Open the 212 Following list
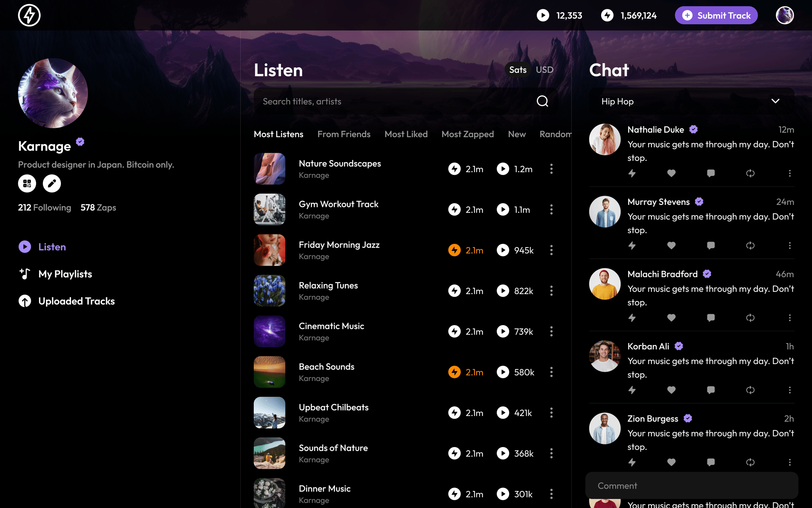This screenshot has width=812, height=508. coord(44,207)
